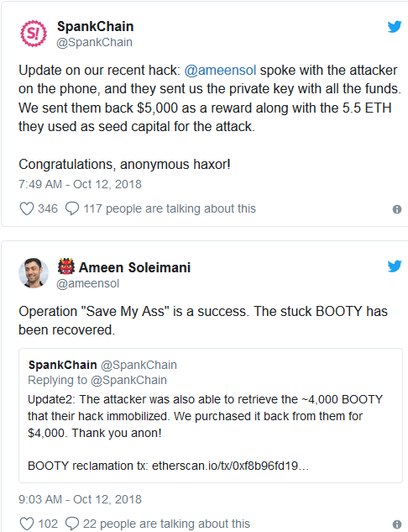This screenshot has height=532, width=408.
Task: Open Ameen Soleimani's profile photo
Action: pyautogui.click(x=34, y=273)
